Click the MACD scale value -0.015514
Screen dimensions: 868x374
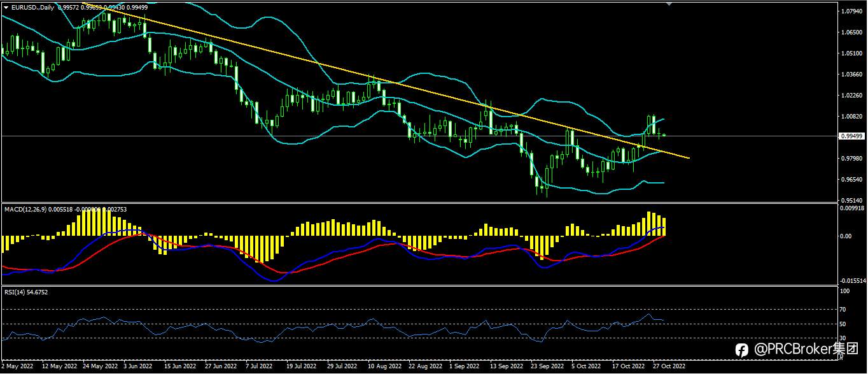853,280
